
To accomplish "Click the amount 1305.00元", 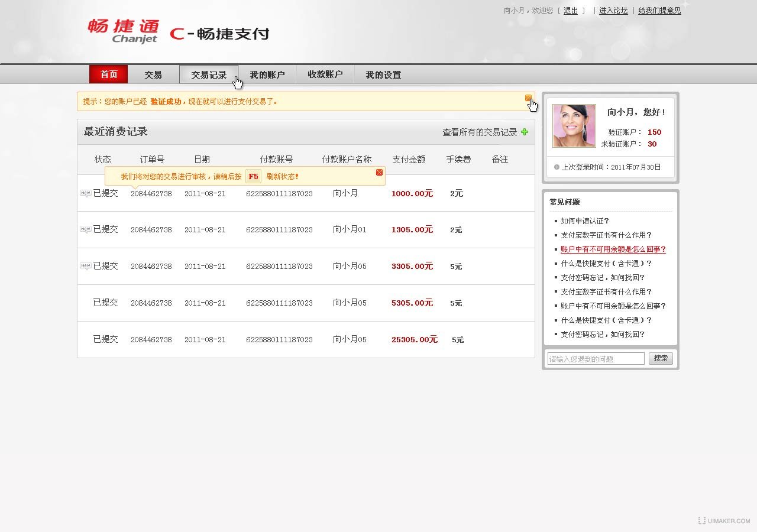I will coord(412,230).
